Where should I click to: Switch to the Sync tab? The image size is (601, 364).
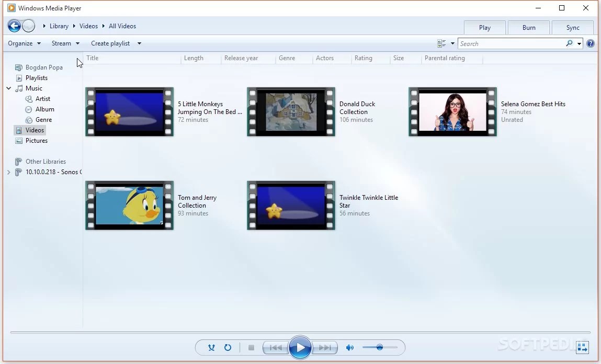point(573,27)
